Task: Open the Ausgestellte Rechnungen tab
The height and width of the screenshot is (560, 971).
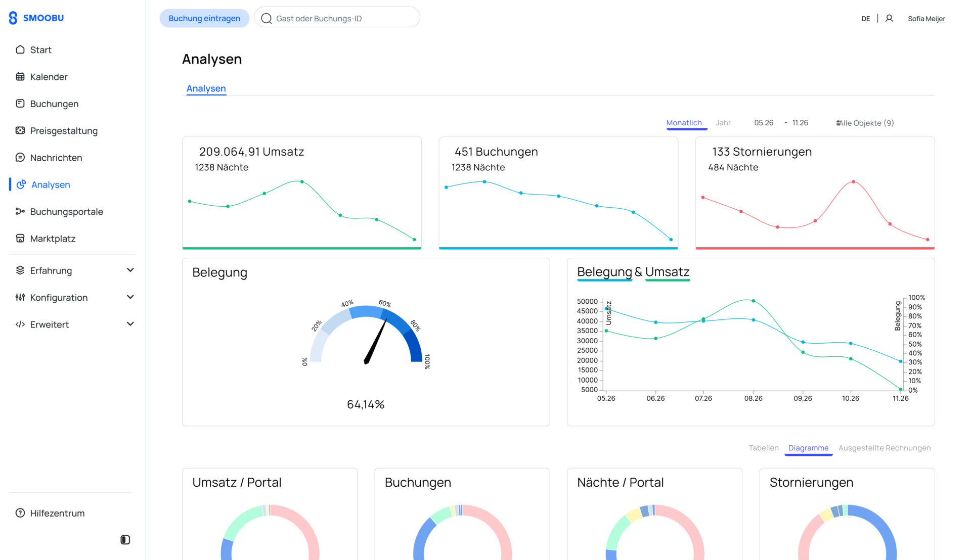Action: (884, 448)
